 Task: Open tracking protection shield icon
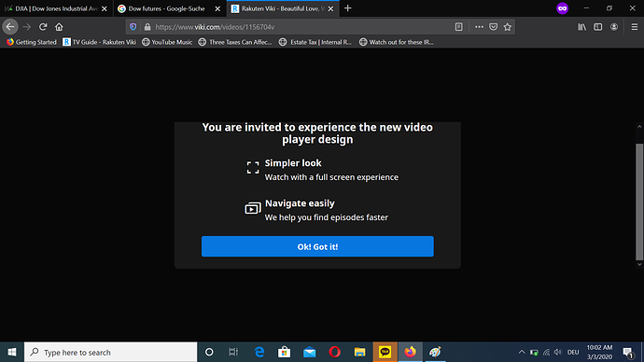tap(133, 27)
